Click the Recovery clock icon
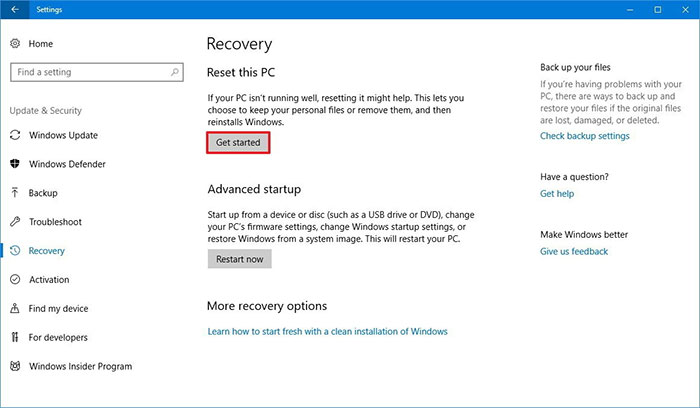 [x=15, y=250]
